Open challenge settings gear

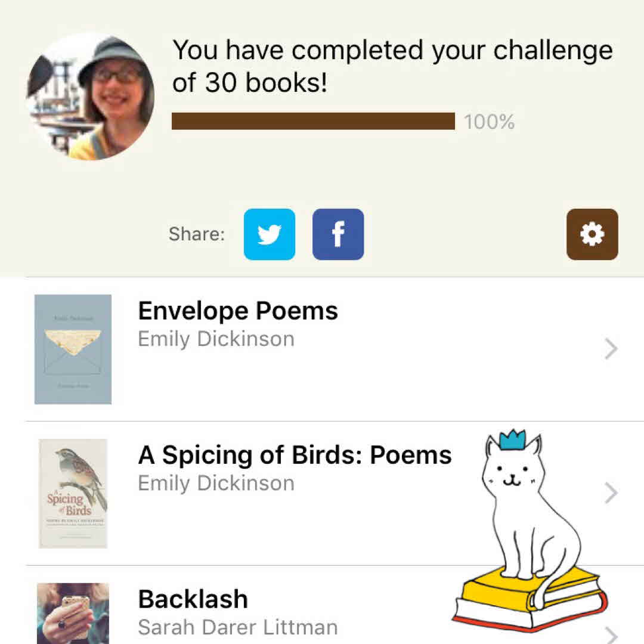[x=592, y=234]
